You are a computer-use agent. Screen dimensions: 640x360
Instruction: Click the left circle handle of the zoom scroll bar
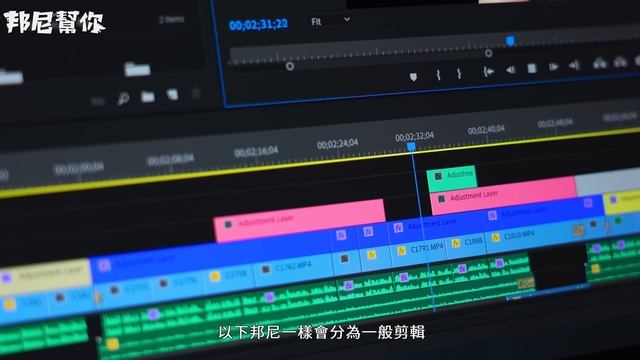[289, 66]
